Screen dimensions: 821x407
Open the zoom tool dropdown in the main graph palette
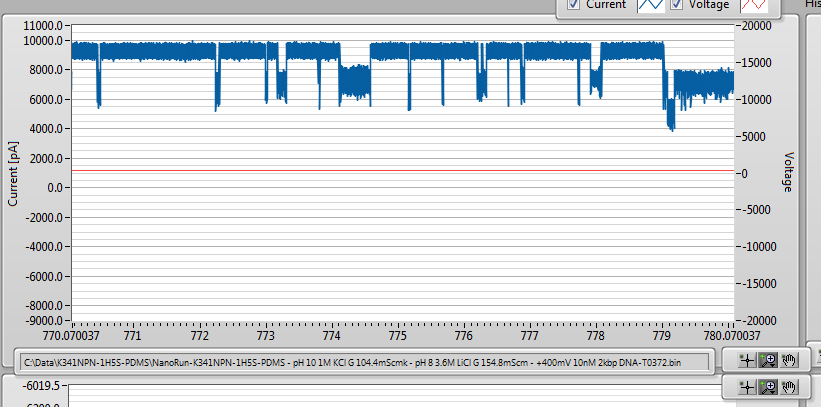(768, 359)
